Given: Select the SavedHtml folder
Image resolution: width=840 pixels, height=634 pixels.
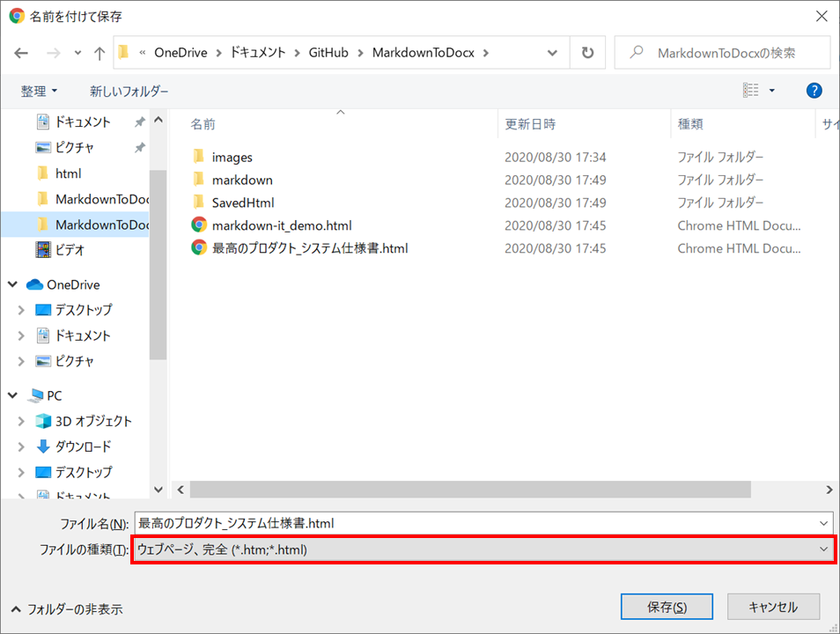Looking at the screenshot, I should (243, 203).
